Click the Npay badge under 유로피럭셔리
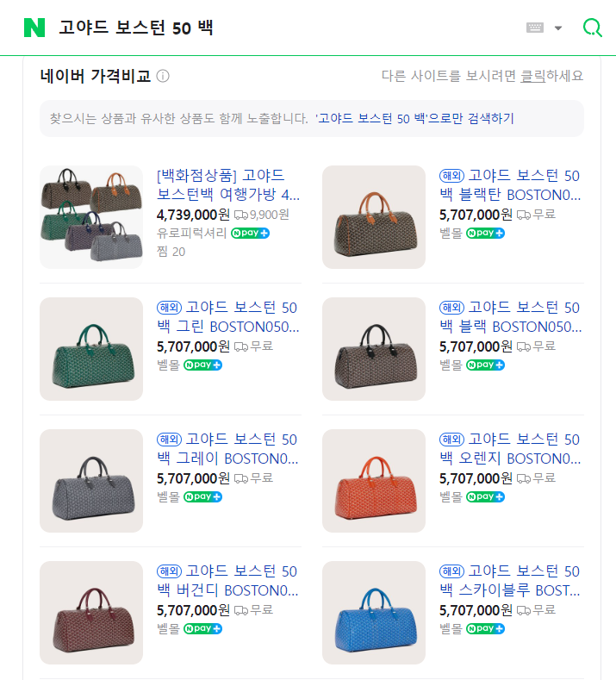The height and width of the screenshot is (680, 616). pos(250,234)
